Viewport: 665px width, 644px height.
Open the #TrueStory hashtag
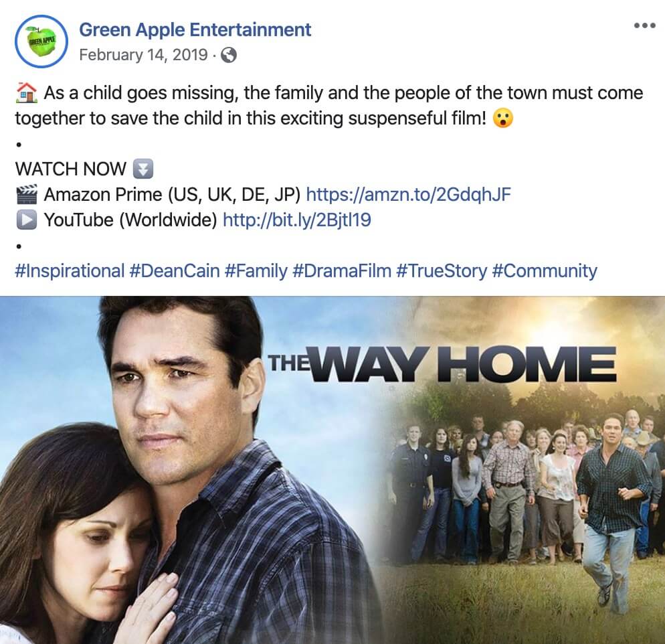[x=442, y=270]
